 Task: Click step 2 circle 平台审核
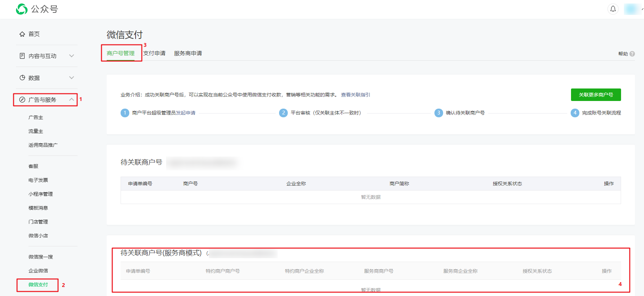coord(283,113)
